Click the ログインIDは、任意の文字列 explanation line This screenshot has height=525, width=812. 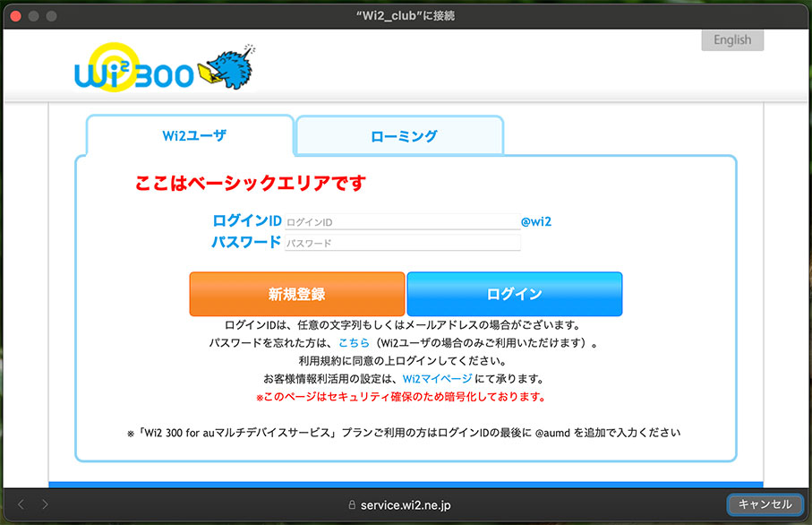(403, 325)
